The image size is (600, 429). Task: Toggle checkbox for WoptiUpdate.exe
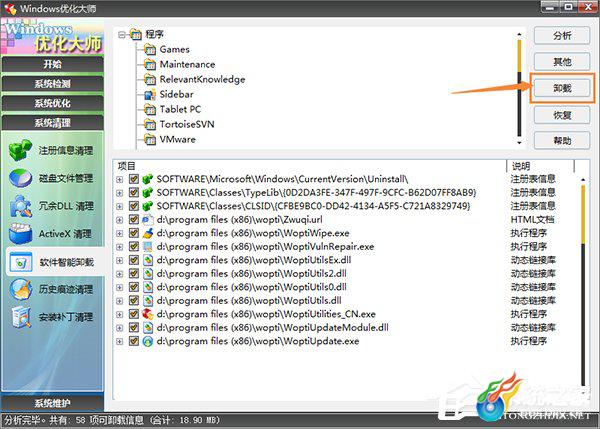coord(134,341)
